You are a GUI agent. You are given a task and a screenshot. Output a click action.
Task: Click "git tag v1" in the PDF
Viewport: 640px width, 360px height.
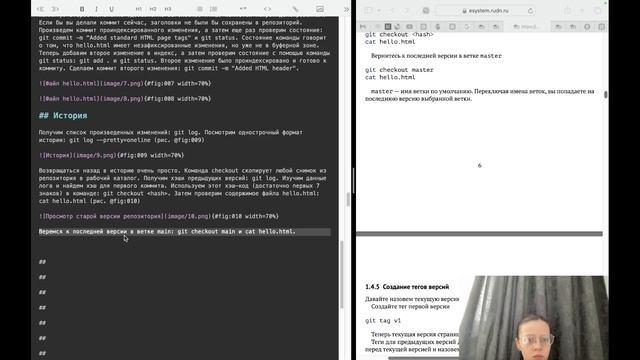383,320
